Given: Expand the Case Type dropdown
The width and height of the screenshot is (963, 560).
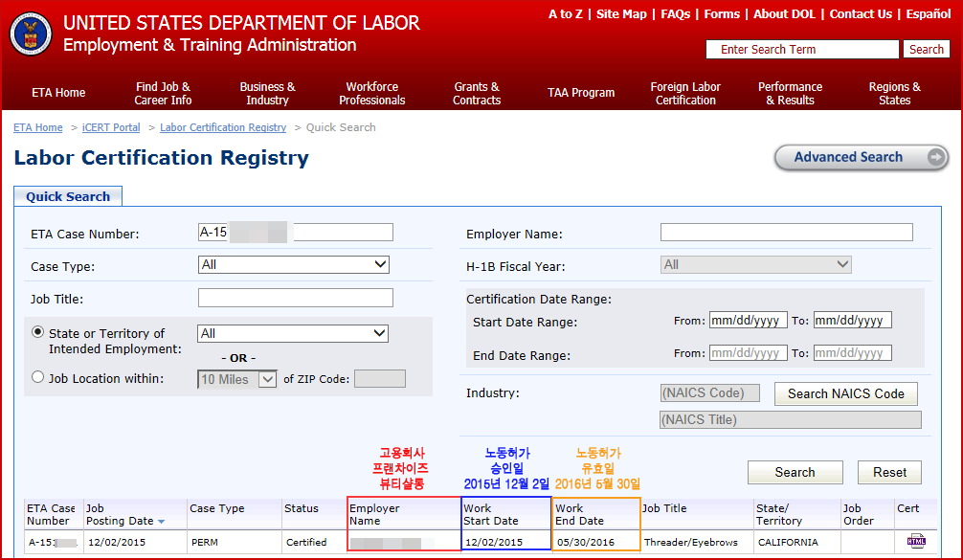Looking at the screenshot, I should [x=293, y=264].
